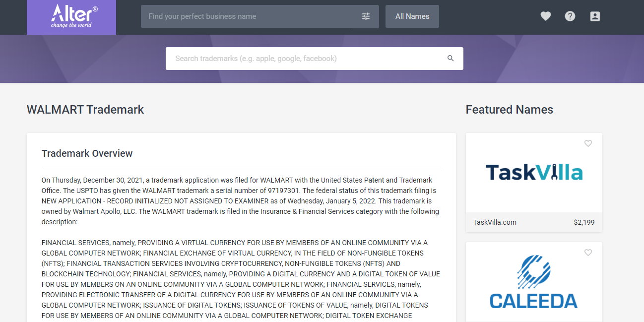Open the Caleeda logo thumbnail

tap(534, 282)
